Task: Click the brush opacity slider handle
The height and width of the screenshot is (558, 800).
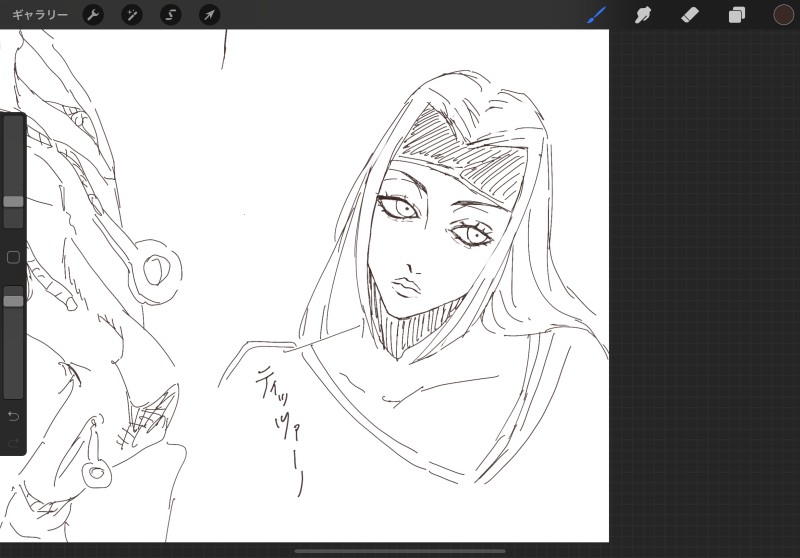Action: (x=13, y=301)
